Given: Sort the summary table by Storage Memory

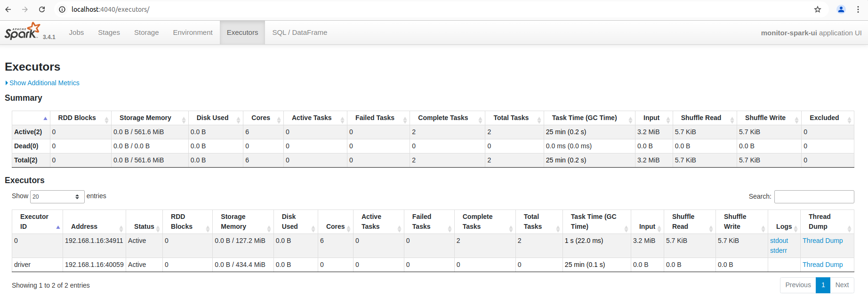Looking at the screenshot, I should (145, 118).
